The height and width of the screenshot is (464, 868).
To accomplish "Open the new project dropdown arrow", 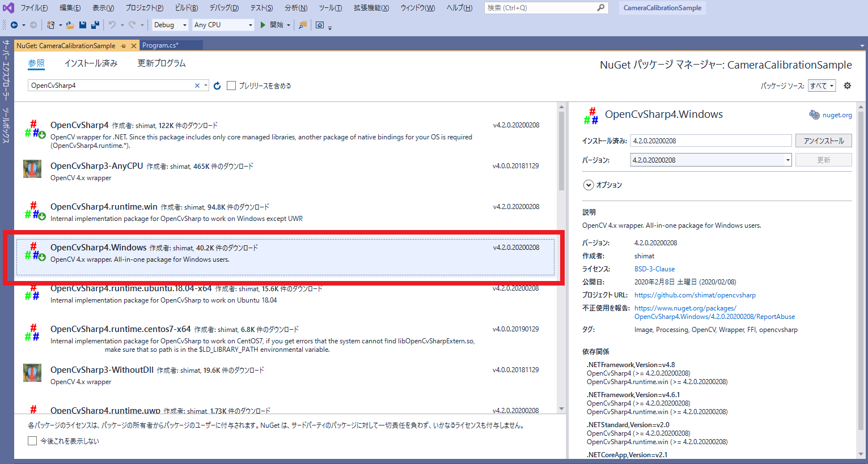I will click(60, 25).
